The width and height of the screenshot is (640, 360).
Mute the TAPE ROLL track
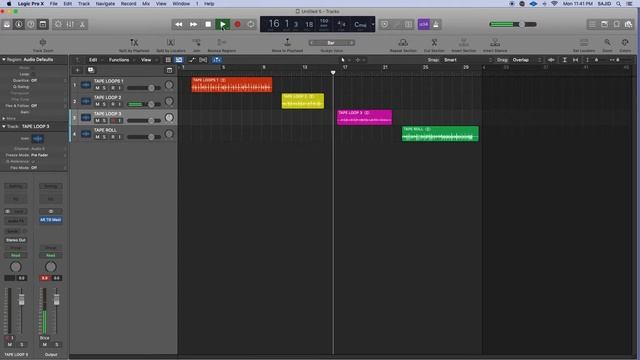[x=97, y=137]
